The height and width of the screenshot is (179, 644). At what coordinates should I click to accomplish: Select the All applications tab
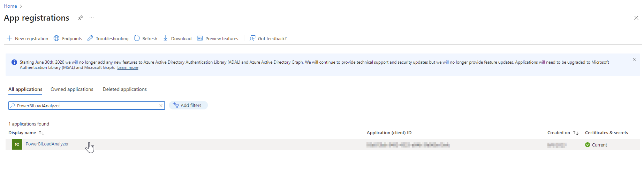click(x=25, y=89)
